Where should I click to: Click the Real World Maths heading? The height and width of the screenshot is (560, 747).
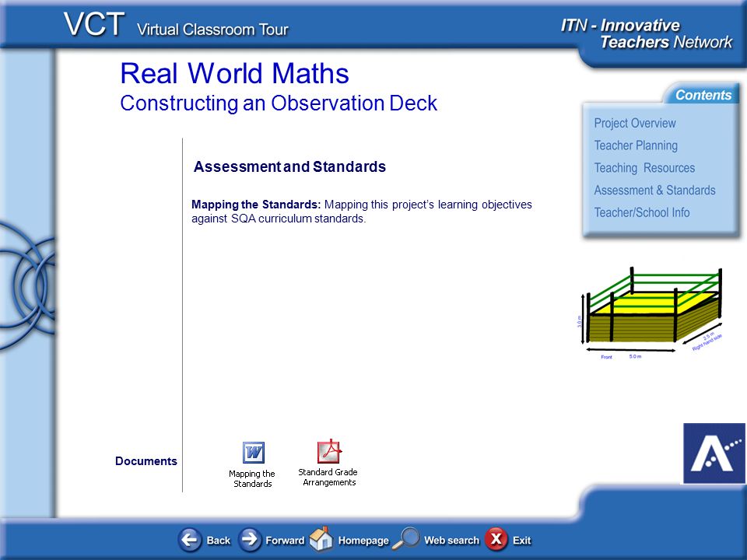pos(234,73)
